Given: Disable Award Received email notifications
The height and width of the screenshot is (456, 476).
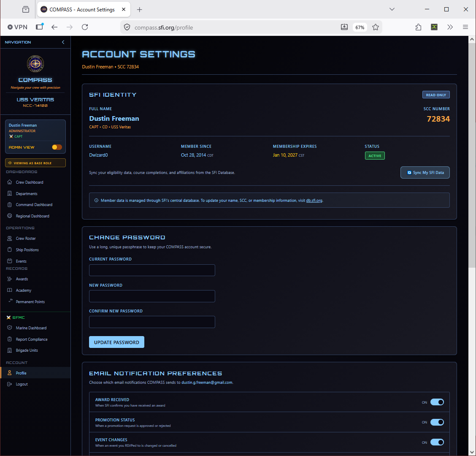Looking at the screenshot, I should coord(437,402).
